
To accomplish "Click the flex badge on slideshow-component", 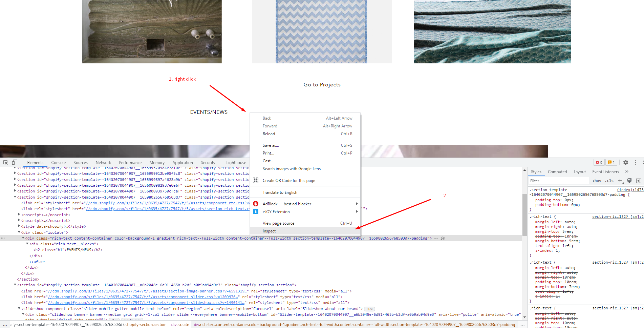I will (x=369, y=309).
